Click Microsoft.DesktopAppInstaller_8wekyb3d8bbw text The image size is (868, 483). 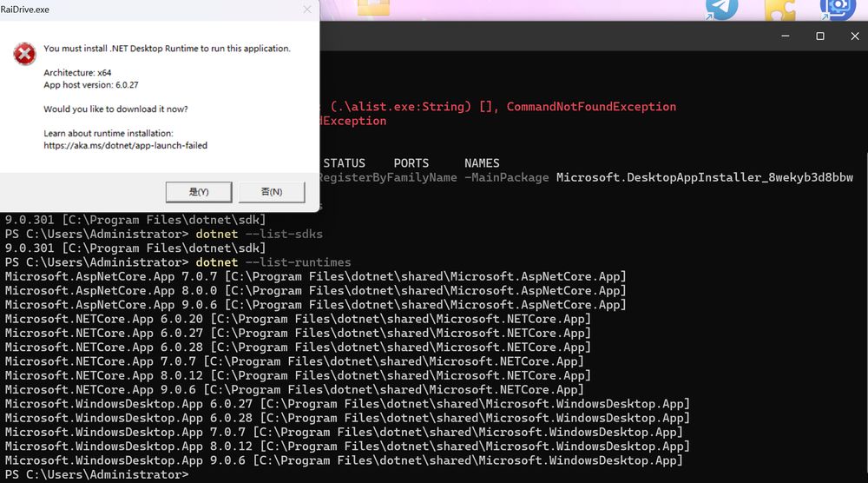pyautogui.click(x=705, y=177)
